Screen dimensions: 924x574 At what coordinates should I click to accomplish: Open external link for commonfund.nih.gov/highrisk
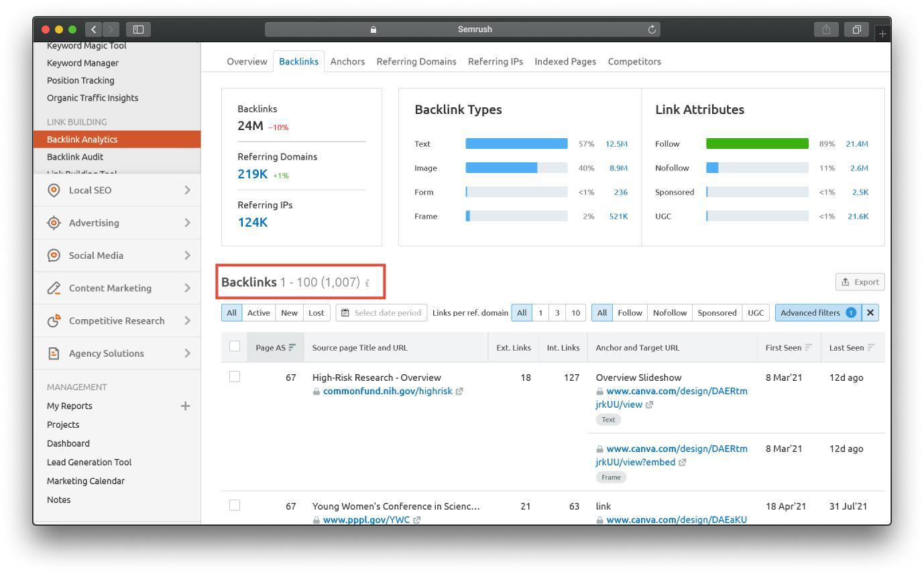pyautogui.click(x=459, y=392)
